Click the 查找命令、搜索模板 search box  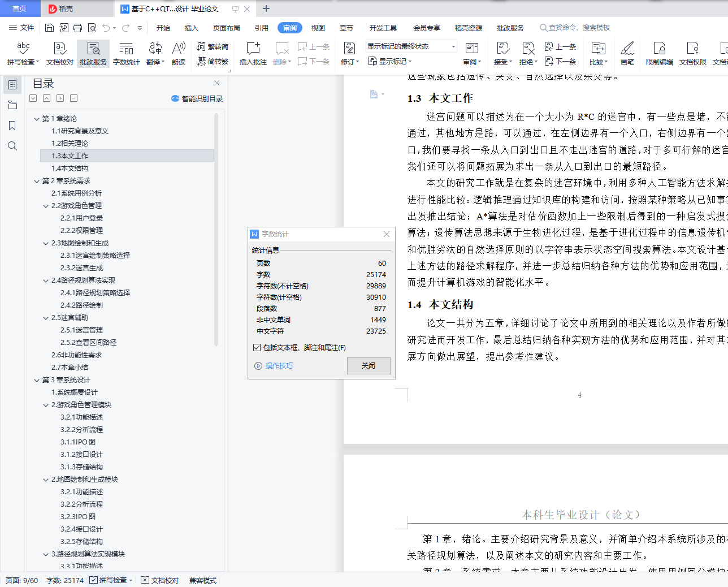575,28
